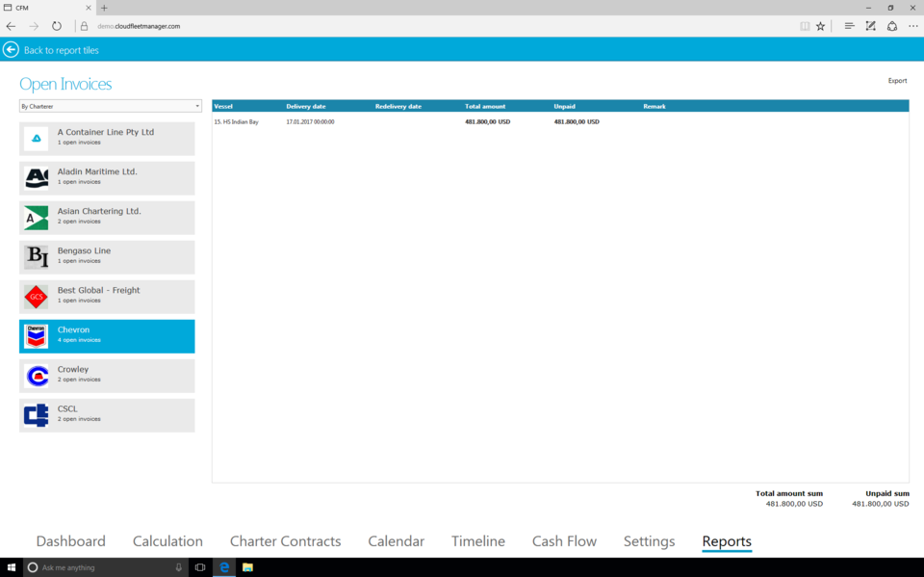Click the Asian Chartering logo icon
Image resolution: width=924 pixels, height=577 pixels.
pyautogui.click(x=37, y=218)
